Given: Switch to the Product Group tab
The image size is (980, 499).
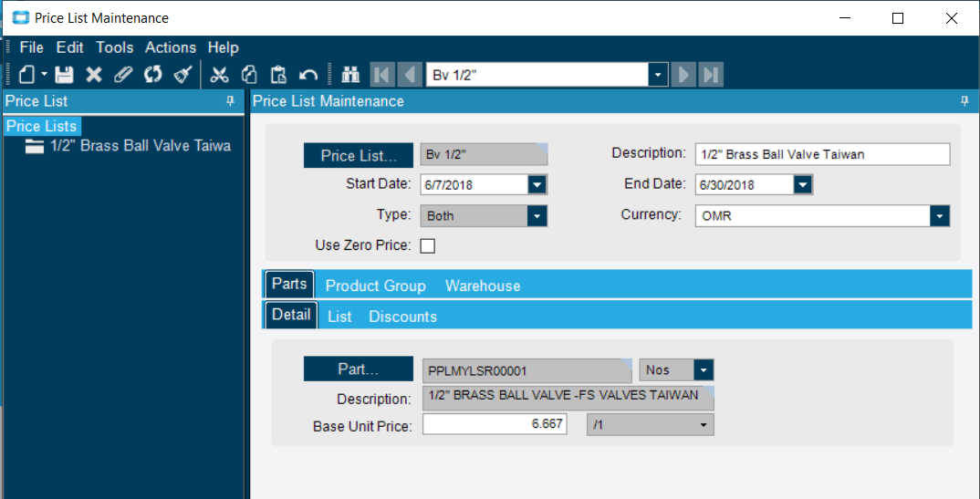Looking at the screenshot, I should click(376, 286).
